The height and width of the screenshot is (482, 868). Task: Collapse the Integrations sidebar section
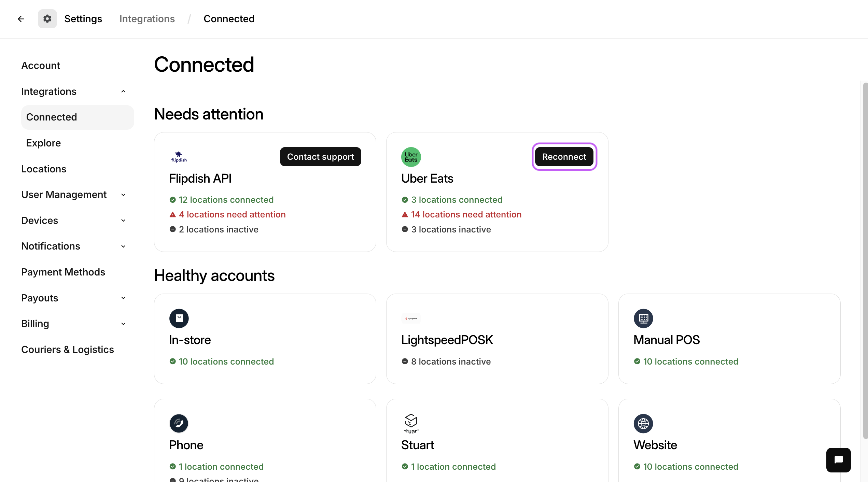click(x=123, y=91)
